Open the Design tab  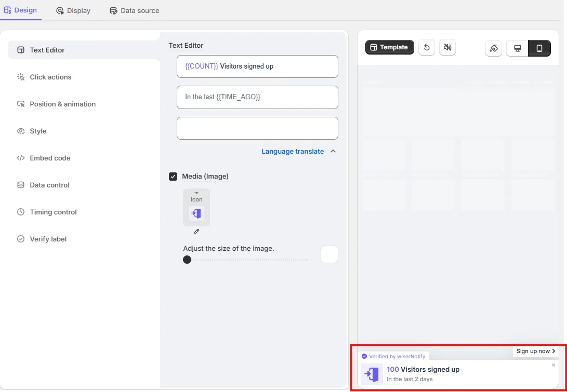[20, 10]
